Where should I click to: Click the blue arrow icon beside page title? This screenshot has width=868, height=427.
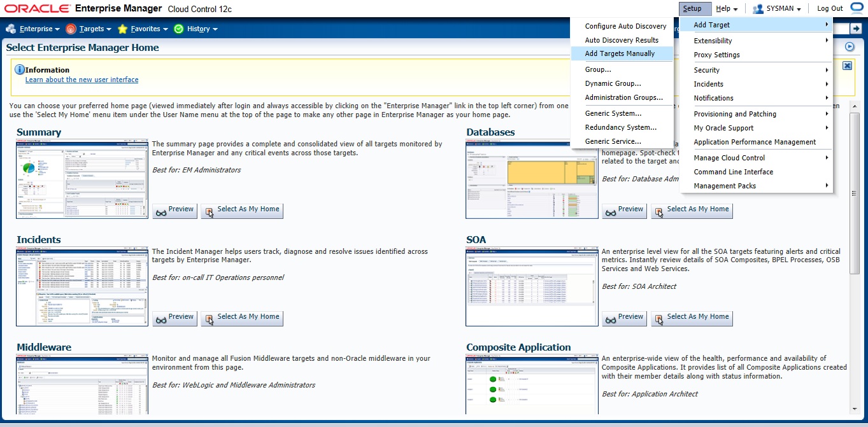849,46
